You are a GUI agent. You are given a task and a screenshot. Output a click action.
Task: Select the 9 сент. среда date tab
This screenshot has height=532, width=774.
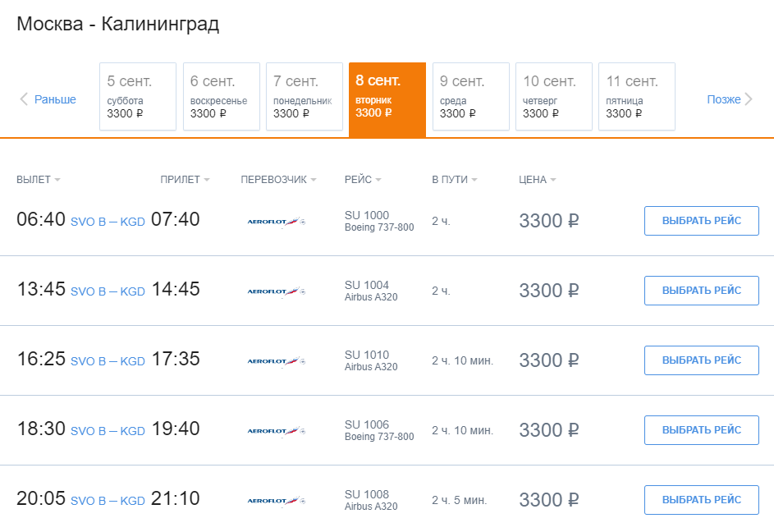pyautogui.click(x=471, y=96)
